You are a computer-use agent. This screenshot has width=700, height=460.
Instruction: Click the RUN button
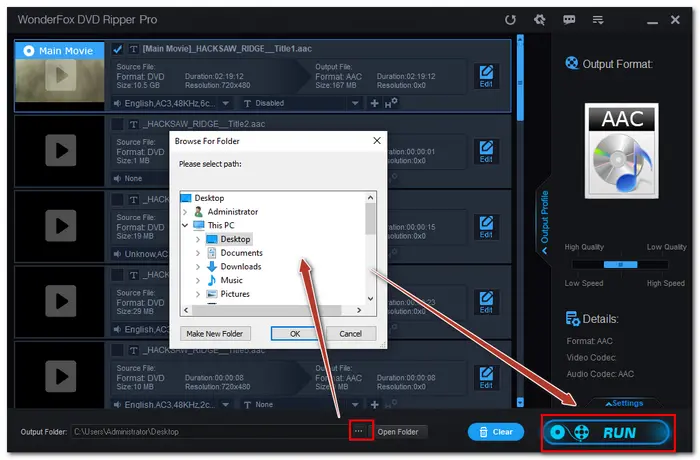(x=607, y=432)
